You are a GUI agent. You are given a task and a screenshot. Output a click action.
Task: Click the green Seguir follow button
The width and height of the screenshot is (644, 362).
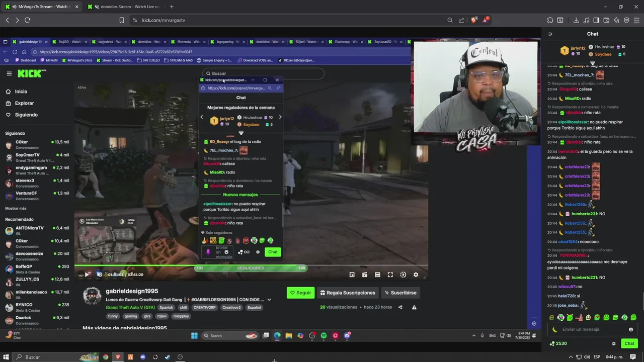[x=300, y=293]
